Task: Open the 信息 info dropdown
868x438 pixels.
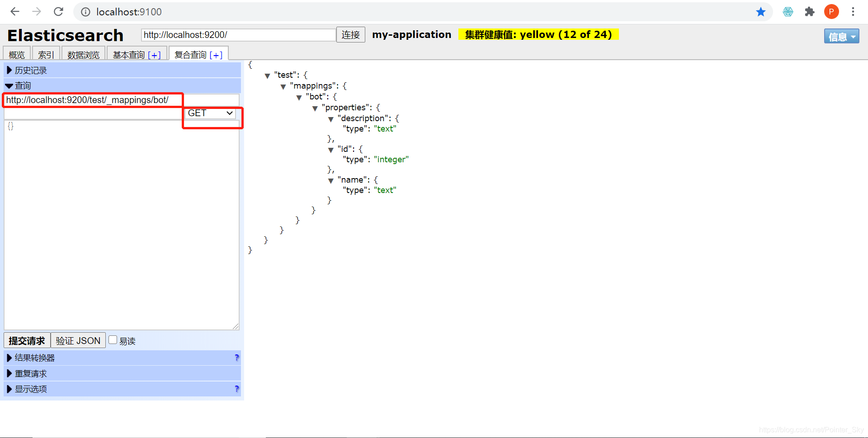Action: [841, 37]
